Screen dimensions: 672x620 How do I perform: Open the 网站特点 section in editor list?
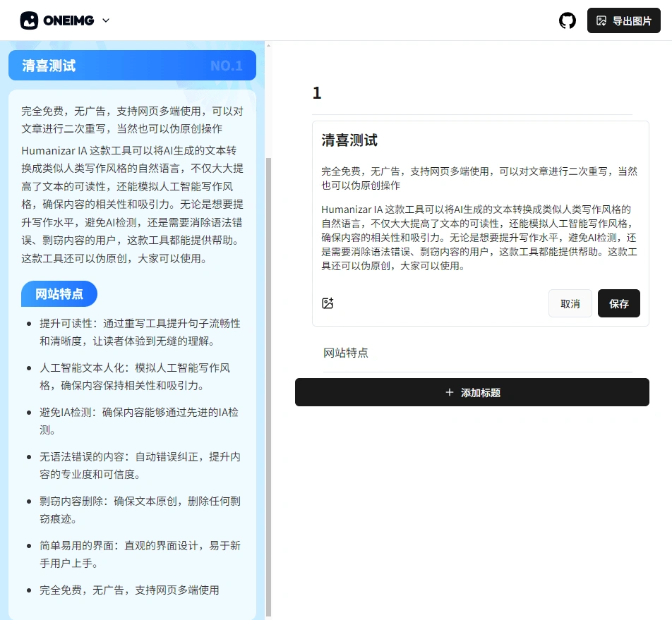[346, 353]
